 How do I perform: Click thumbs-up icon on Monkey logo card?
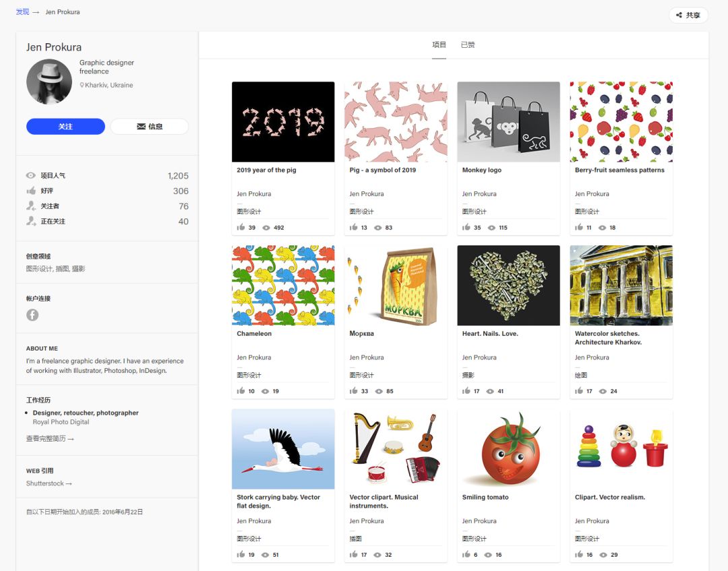pos(466,227)
